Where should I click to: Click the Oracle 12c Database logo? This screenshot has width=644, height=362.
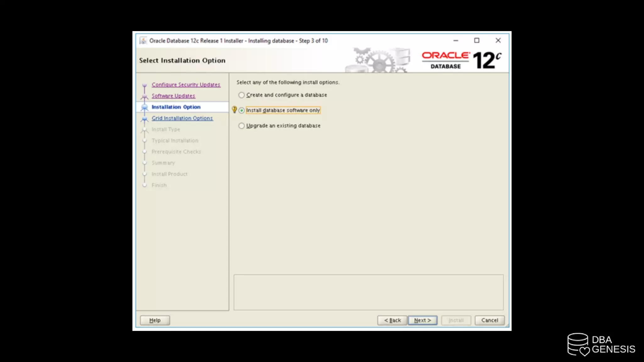pyautogui.click(x=461, y=60)
